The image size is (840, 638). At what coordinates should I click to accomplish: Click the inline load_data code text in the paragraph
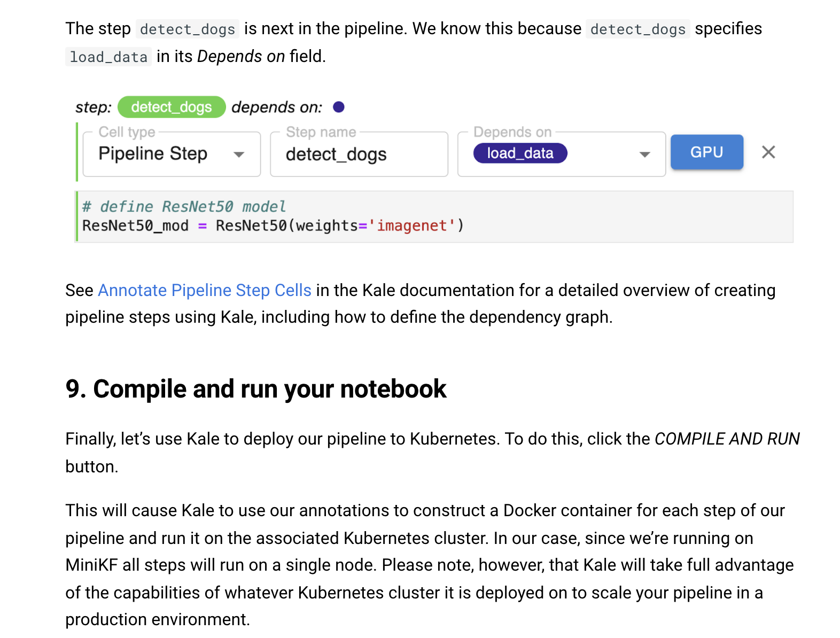(108, 57)
